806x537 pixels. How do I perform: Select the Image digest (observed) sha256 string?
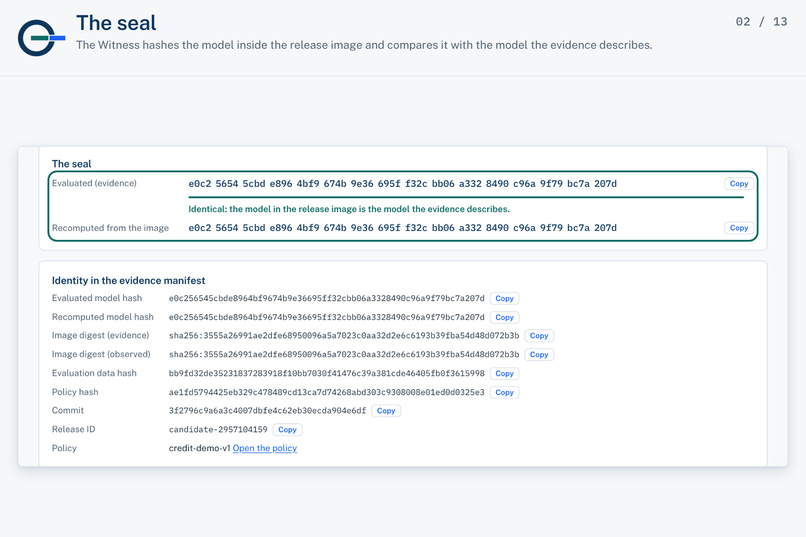pyautogui.click(x=344, y=355)
